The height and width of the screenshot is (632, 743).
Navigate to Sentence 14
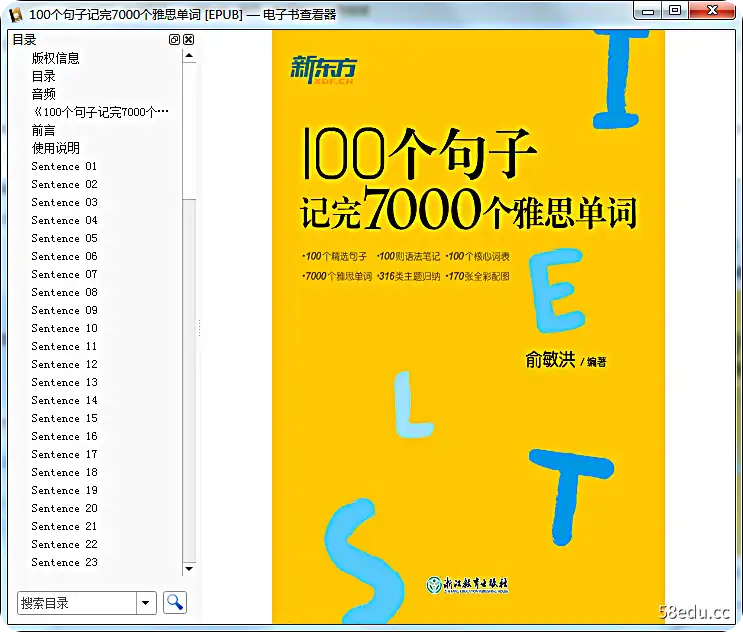click(64, 400)
